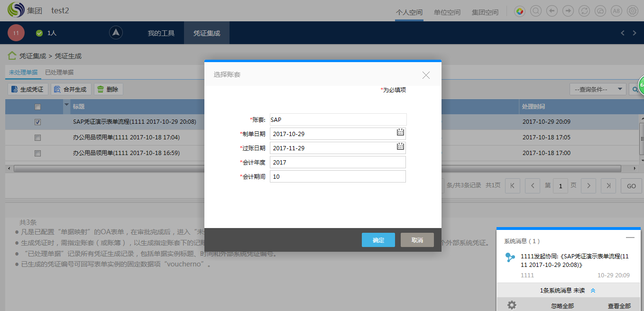Switch to 单位空间 tab

coord(447,12)
